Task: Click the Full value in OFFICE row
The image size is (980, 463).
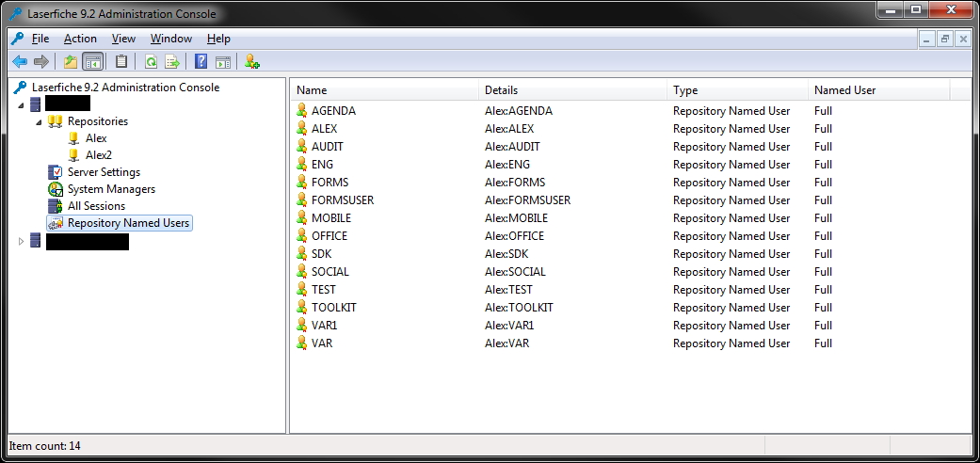Action: click(823, 236)
